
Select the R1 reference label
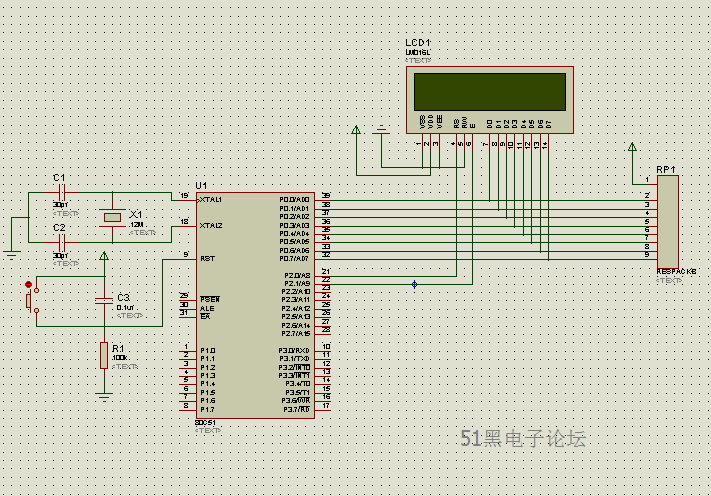click(118, 348)
